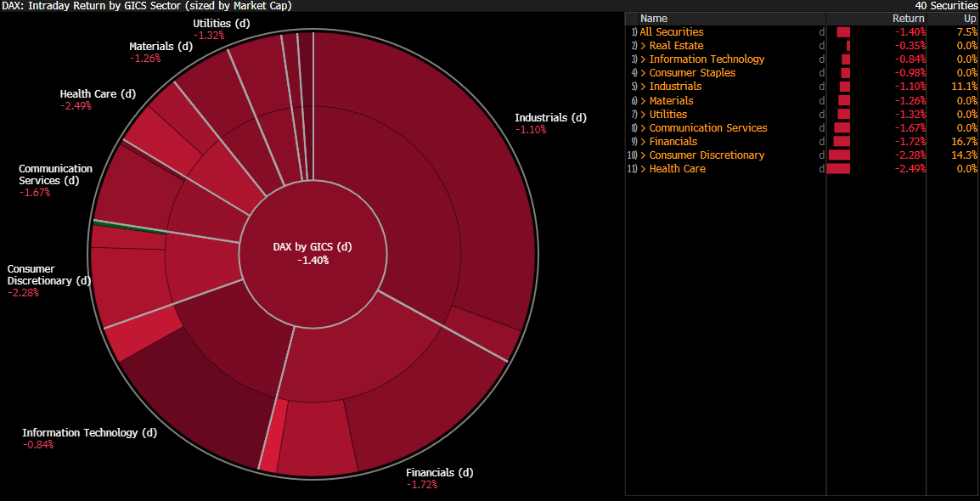Image resolution: width=980 pixels, height=501 pixels.
Task: Click the d marker in the Industrials table row
Action: (x=821, y=87)
